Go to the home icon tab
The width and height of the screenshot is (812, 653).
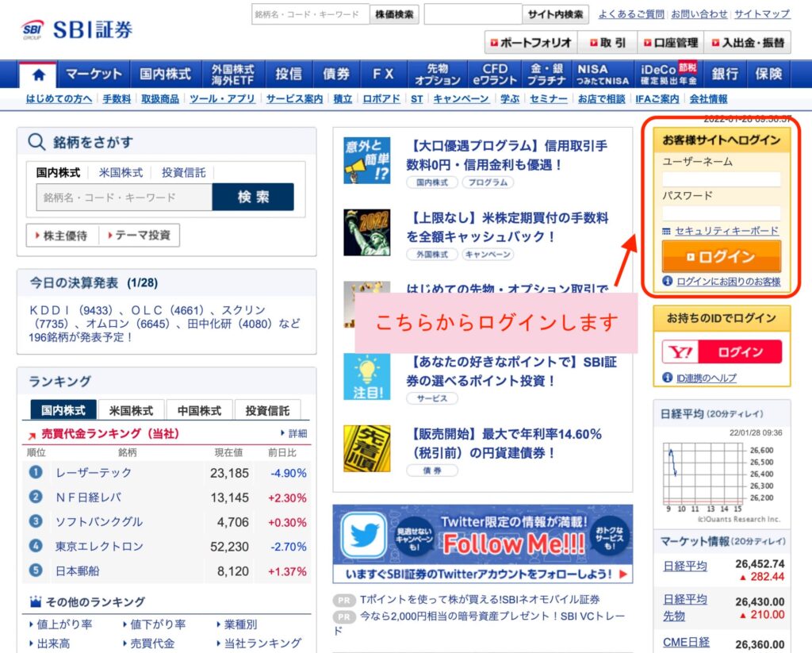coord(38,75)
